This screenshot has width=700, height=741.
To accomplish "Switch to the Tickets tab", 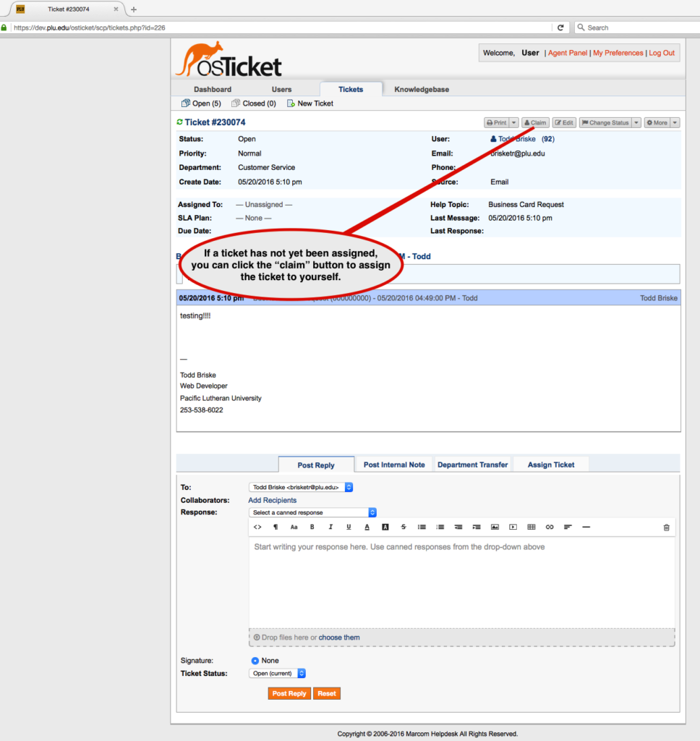I will 351,89.
